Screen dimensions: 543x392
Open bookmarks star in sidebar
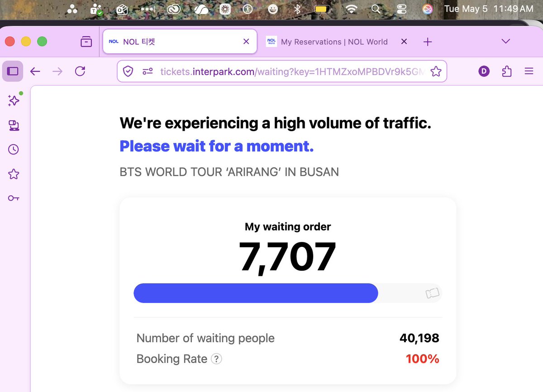pos(14,174)
